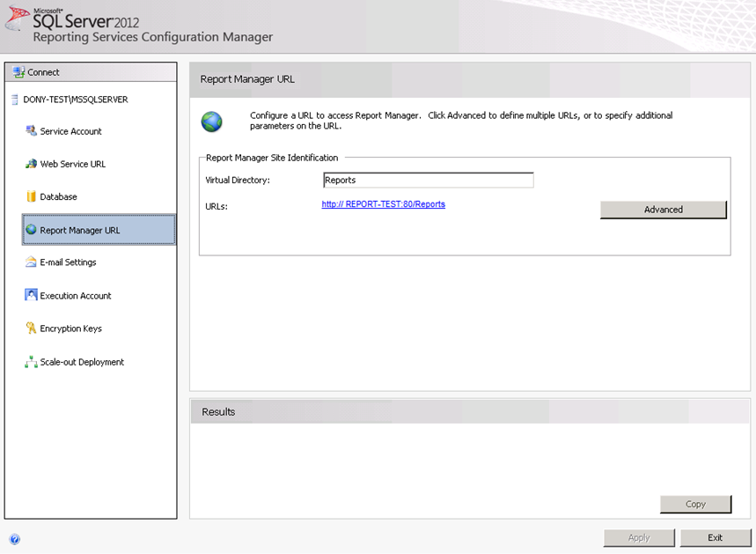Click the Service Account key icon
This screenshot has width=756, height=554.
[31, 131]
